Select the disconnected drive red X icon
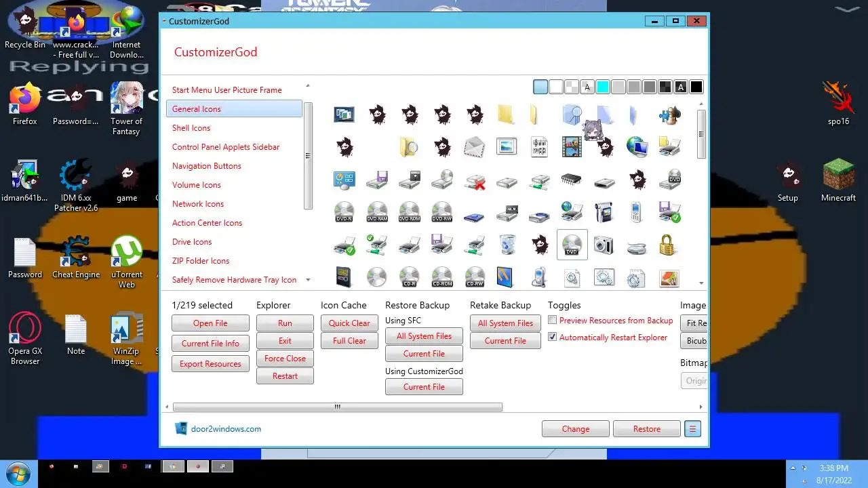Viewport: 868px width, 488px height. [474, 180]
